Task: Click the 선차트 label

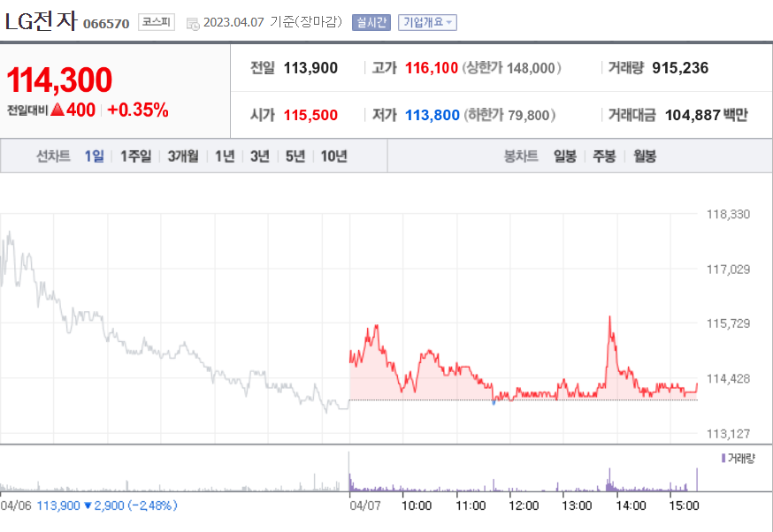Action: click(x=53, y=156)
